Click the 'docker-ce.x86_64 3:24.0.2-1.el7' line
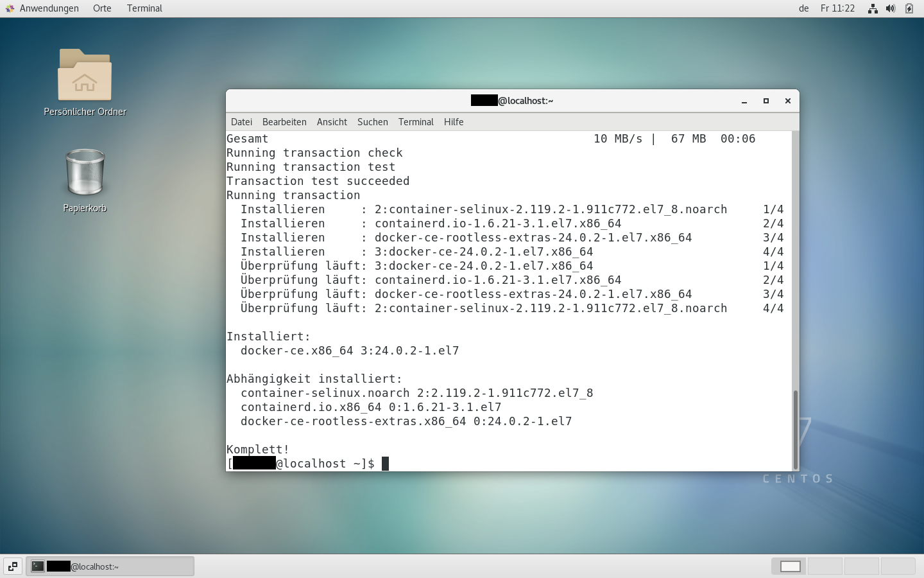 pyautogui.click(x=350, y=351)
